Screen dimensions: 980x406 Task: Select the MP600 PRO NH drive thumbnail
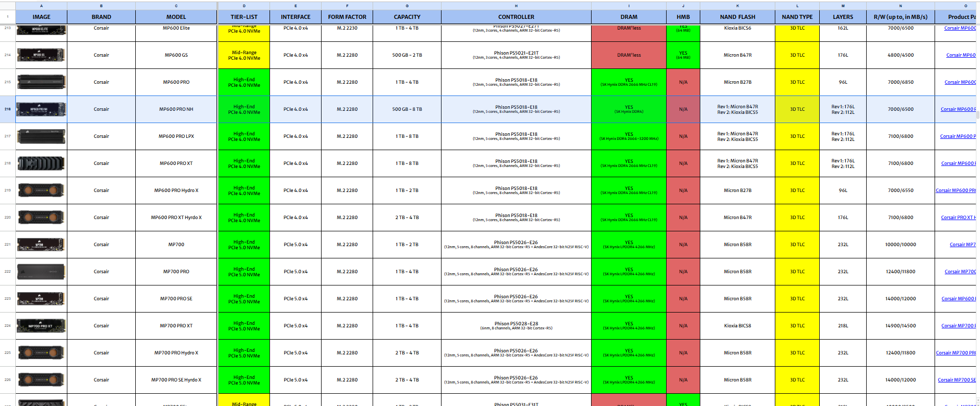pos(41,109)
